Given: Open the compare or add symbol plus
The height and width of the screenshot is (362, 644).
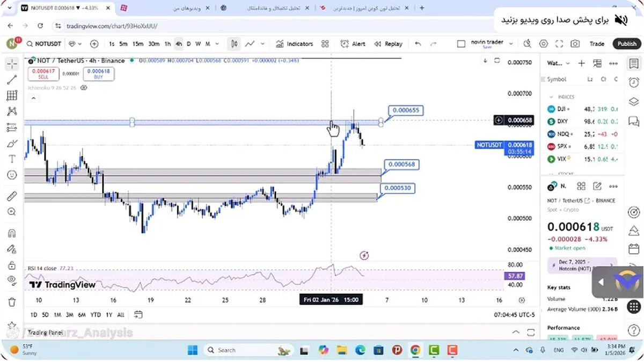Looking at the screenshot, I should point(94,44).
